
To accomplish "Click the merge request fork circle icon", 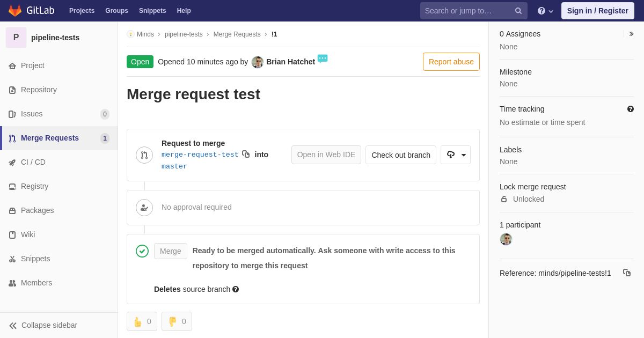I will click(144, 155).
